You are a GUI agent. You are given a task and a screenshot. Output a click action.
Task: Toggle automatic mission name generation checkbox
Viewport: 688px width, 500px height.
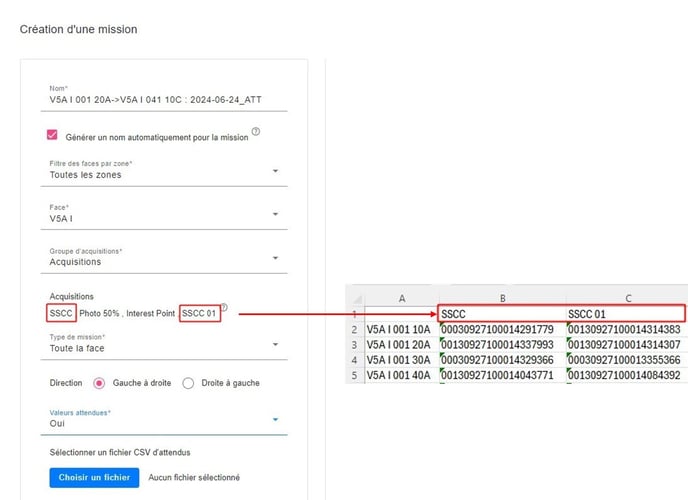(53, 135)
